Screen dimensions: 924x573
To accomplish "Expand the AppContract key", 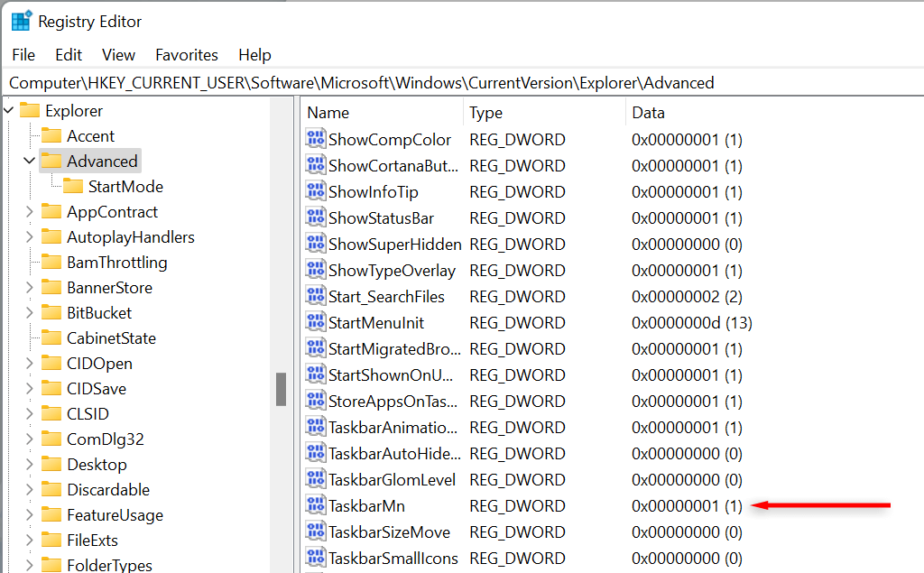I will tap(30, 212).
